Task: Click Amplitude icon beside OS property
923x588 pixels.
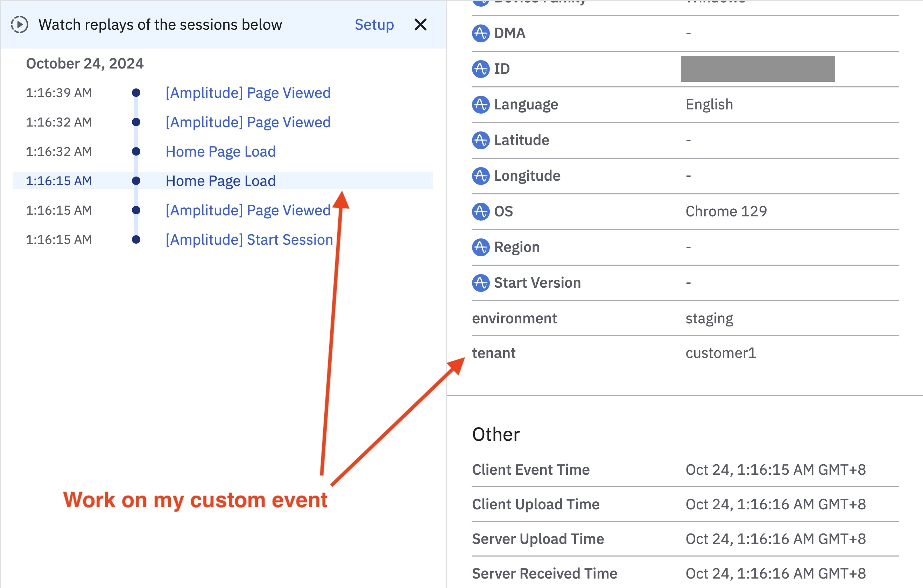Action: pos(480,211)
